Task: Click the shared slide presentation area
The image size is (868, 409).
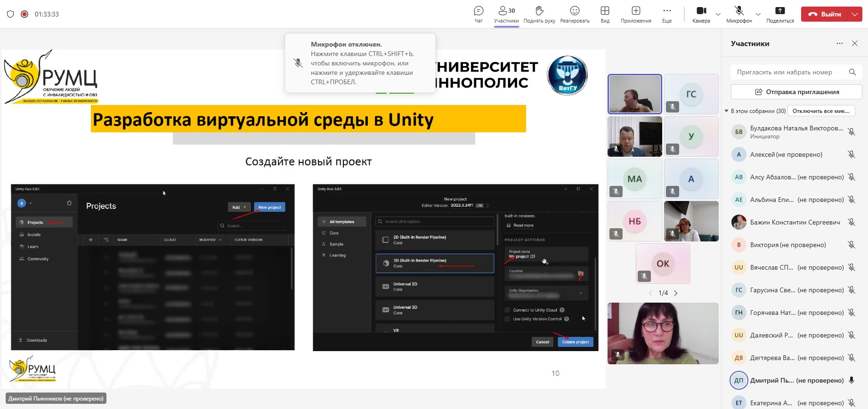Action: point(304,219)
